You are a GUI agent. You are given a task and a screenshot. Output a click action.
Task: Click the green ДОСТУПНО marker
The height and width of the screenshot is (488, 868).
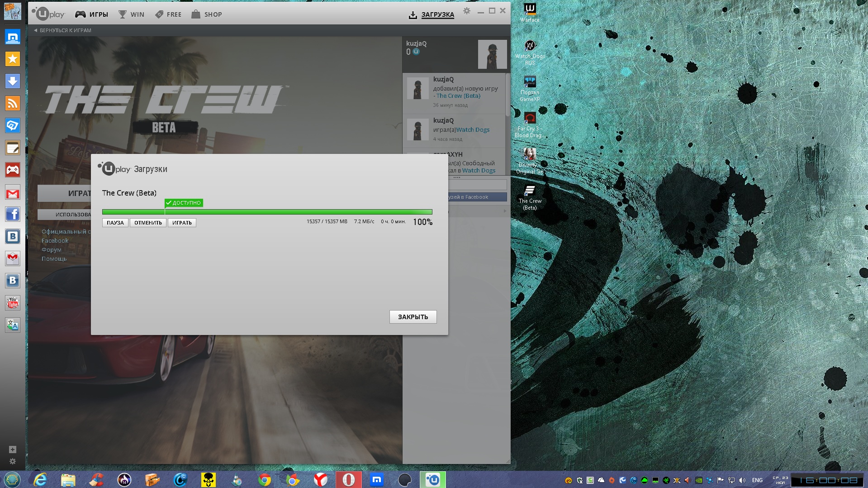tap(184, 203)
